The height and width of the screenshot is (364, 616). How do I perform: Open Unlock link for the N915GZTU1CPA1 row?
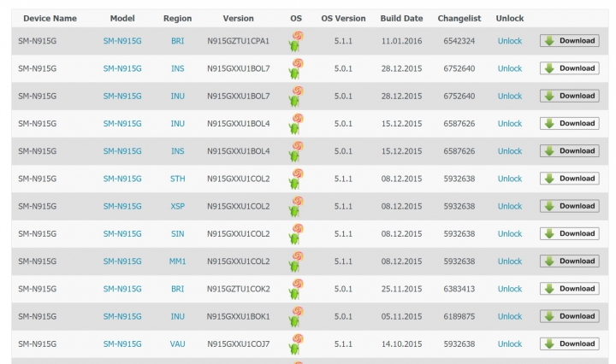point(510,41)
